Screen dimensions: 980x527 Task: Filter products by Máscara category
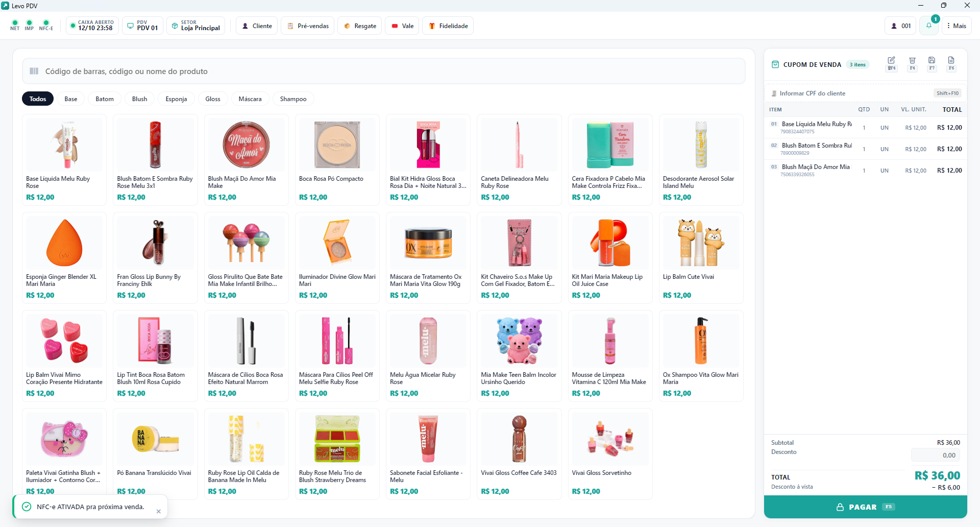pyautogui.click(x=250, y=99)
